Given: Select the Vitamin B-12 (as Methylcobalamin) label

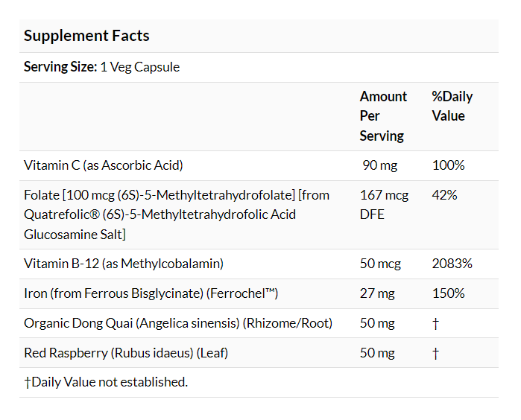Looking at the screenshot, I should click(124, 264).
